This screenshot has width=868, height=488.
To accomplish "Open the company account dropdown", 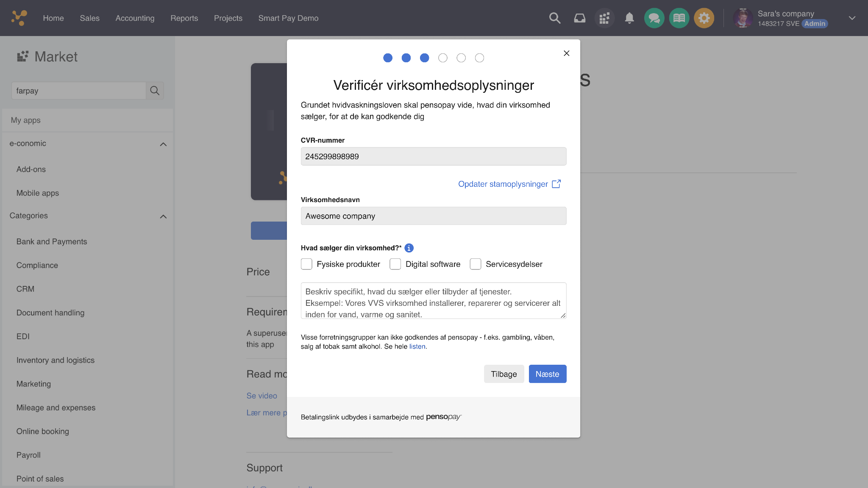I will 852,18.
